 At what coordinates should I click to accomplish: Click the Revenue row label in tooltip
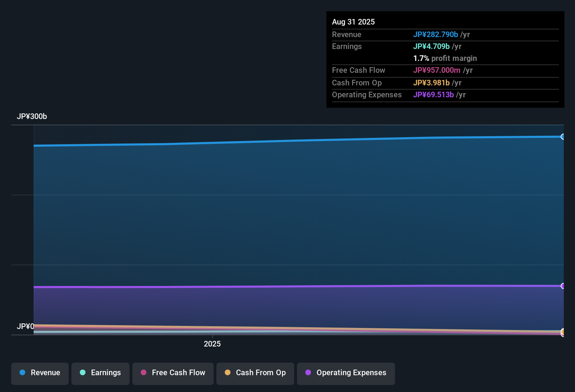347,35
